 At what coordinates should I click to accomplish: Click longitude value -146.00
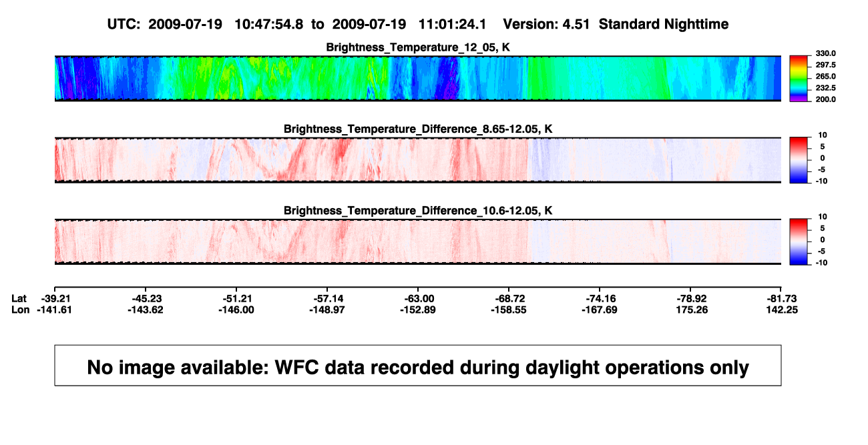point(236,310)
